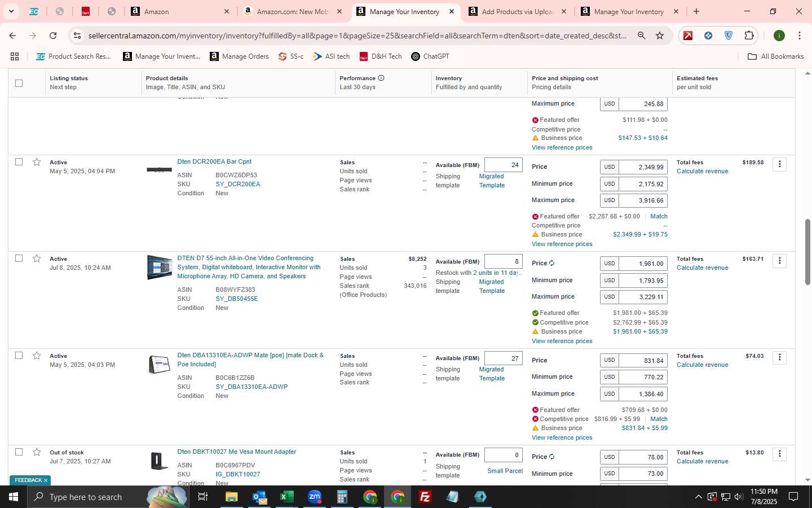The height and width of the screenshot is (508, 812).
Task: Check the DBKT10027 row checkbox
Action: tap(19, 452)
